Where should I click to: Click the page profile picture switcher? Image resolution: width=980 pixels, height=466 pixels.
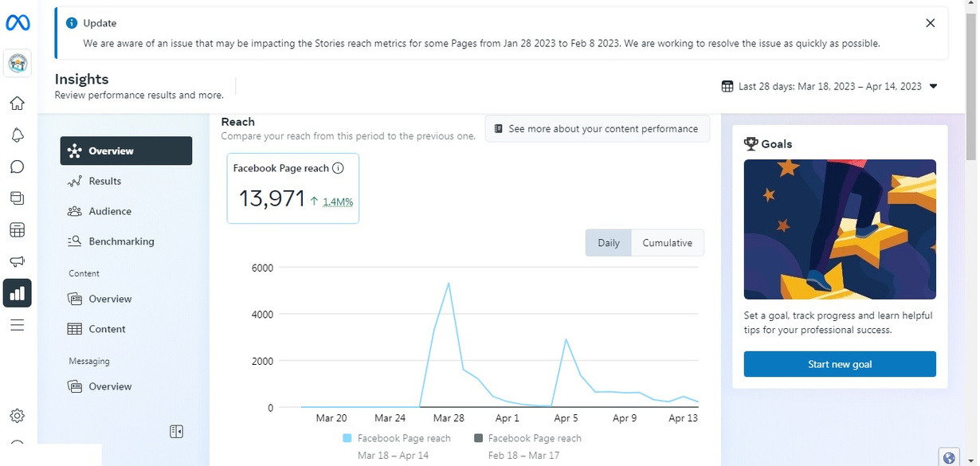pyautogui.click(x=17, y=64)
